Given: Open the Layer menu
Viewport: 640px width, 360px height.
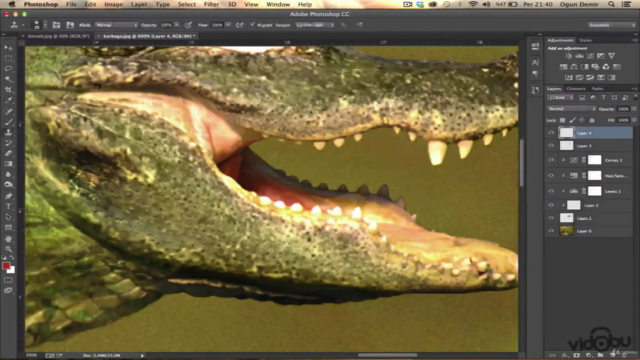Looking at the screenshot, I should click(x=139, y=4).
